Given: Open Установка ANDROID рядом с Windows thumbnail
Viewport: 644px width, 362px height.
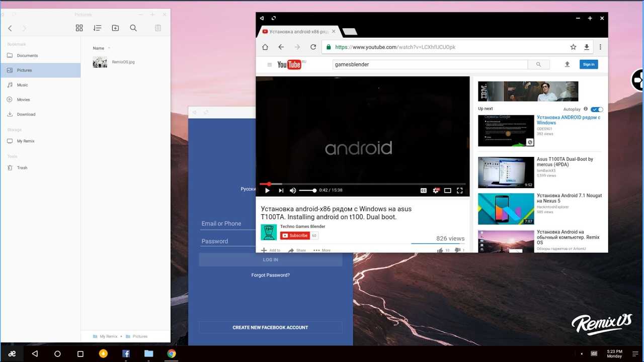Looking at the screenshot, I should [506, 131].
